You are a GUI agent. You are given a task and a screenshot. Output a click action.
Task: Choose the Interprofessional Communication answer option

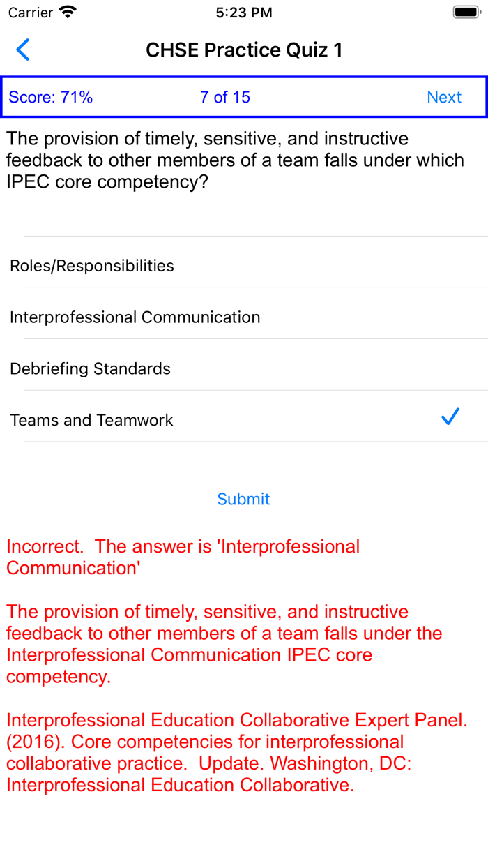point(135,317)
